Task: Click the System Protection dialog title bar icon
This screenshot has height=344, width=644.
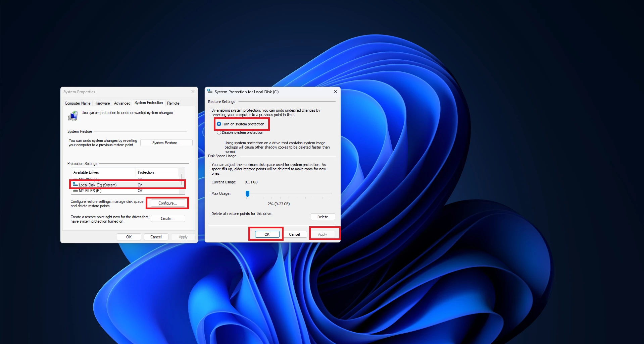Action: click(x=210, y=91)
